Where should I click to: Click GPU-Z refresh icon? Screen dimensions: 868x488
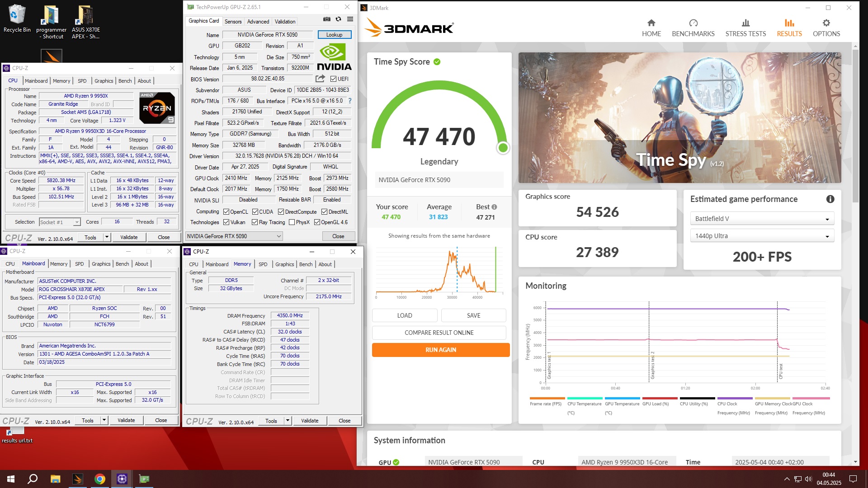[338, 19]
